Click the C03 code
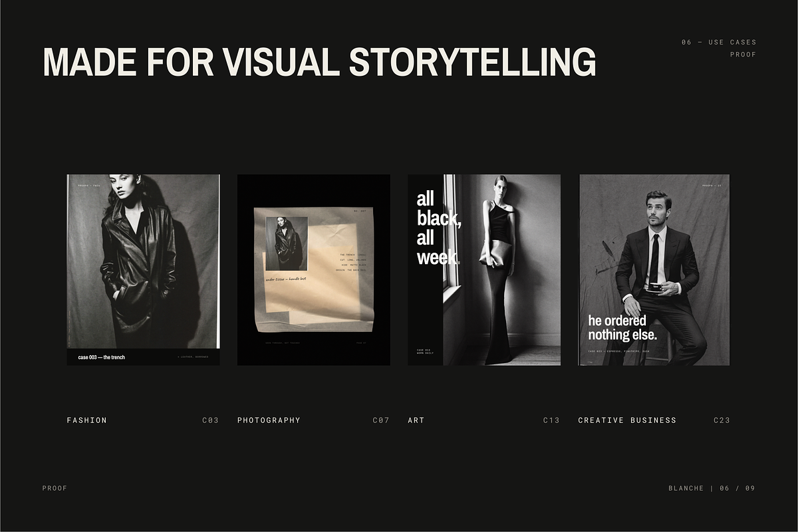This screenshot has width=798, height=532. tap(210, 420)
